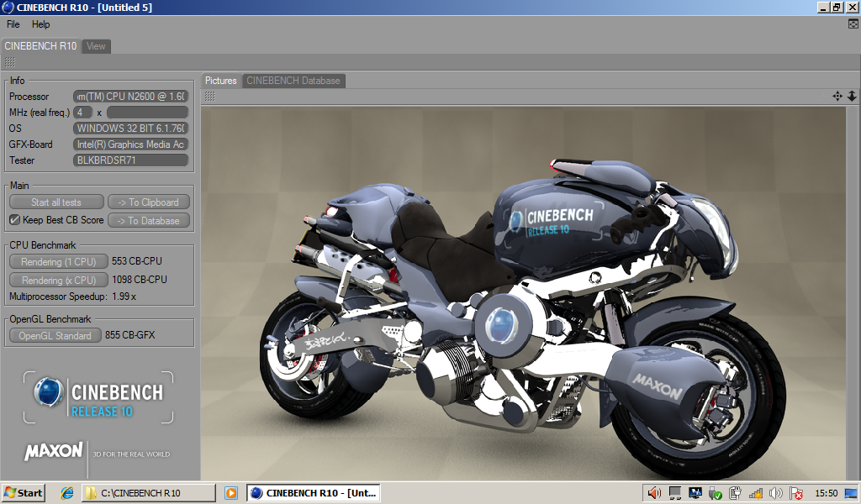
Task: Launch the media player quick launch icon
Action: click(x=231, y=492)
